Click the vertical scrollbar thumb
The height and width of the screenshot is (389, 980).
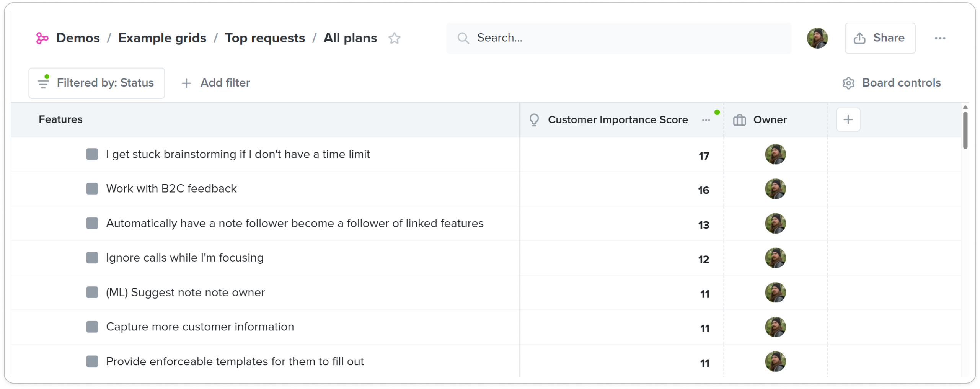click(965, 130)
